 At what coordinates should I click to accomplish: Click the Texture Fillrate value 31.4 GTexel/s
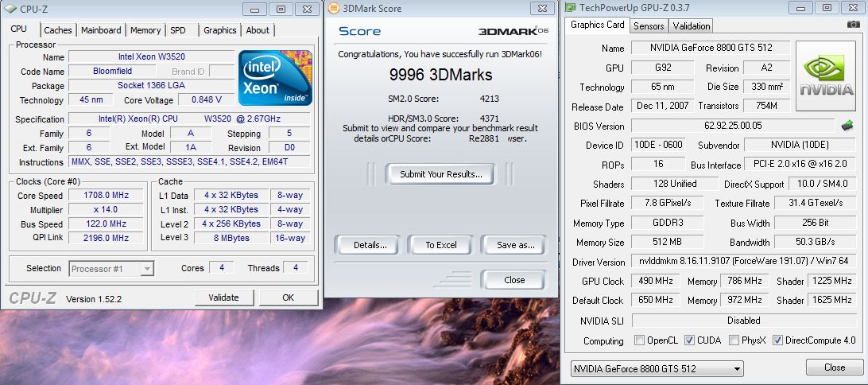click(x=816, y=204)
